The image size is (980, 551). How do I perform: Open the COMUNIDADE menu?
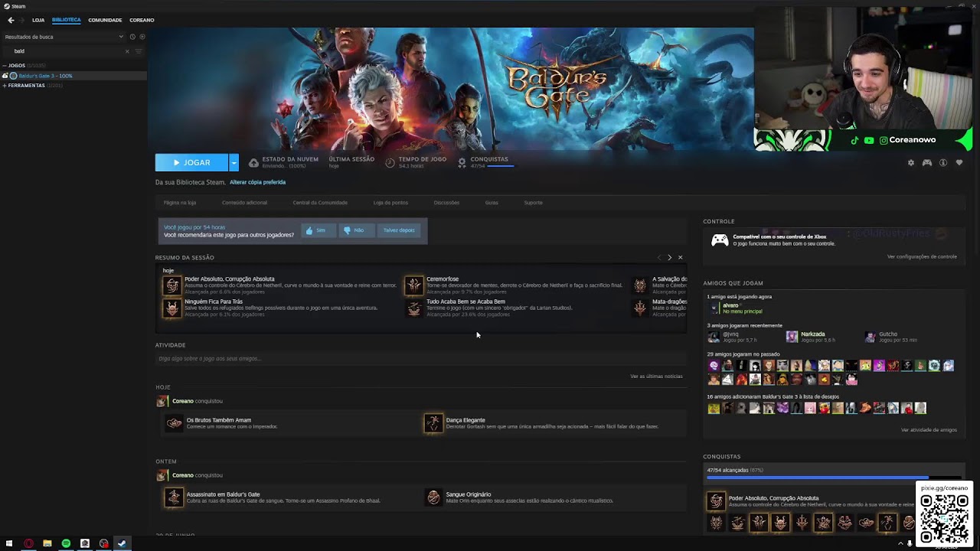[x=105, y=20]
